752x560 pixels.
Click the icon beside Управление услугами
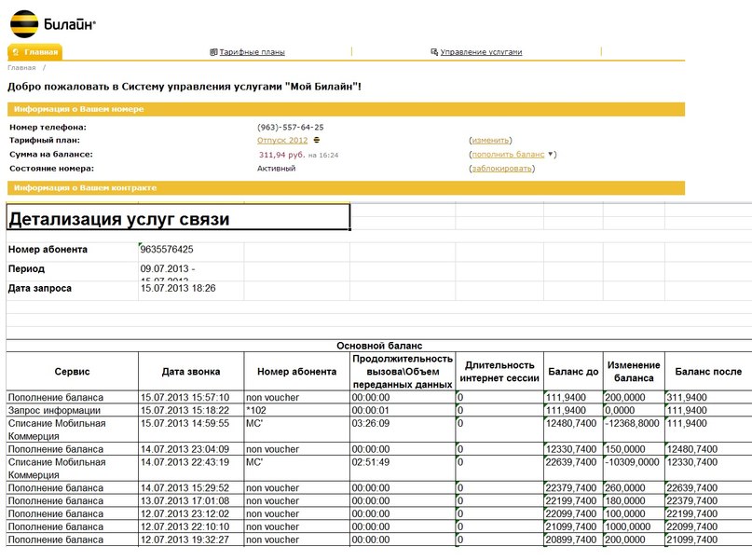434,52
